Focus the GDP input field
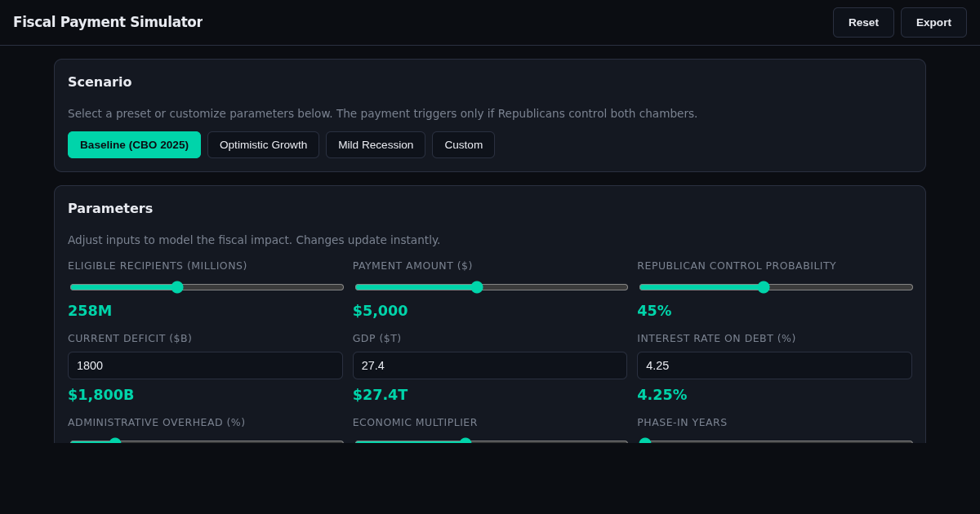The width and height of the screenshot is (980, 514). pos(490,366)
